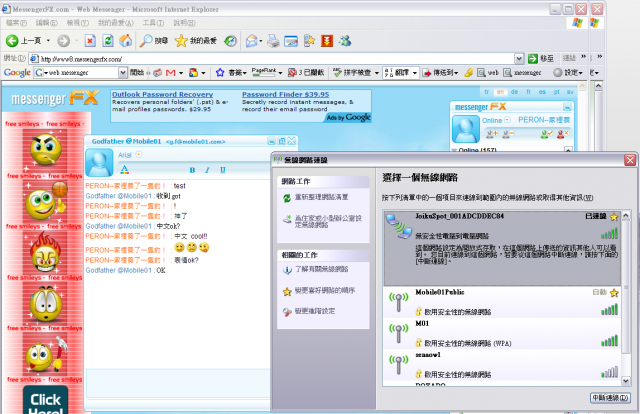Go to the Home page icon
The height and width of the screenshot is (414, 640).
coord(126,40)
